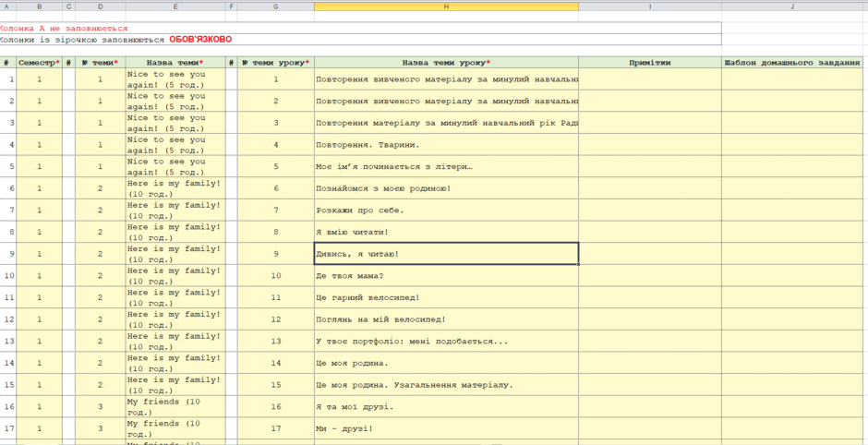Select cell 'Я вмію читати!'
This screenshot has height=445, width=868.
pyautogui.click(x=446, y=232)
